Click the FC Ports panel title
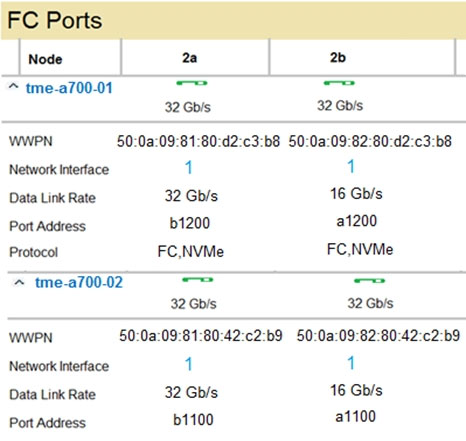Screen dimensions: 466x441 55,20
